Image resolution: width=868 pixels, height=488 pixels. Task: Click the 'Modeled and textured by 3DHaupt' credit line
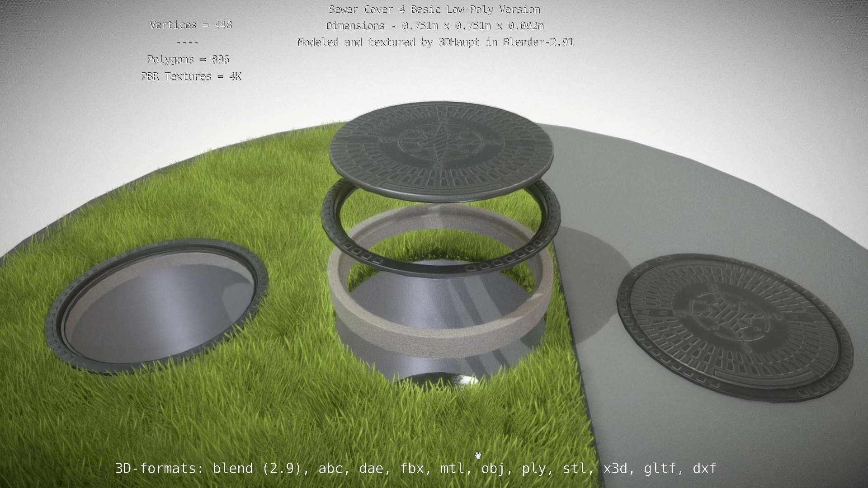(435, 42)
